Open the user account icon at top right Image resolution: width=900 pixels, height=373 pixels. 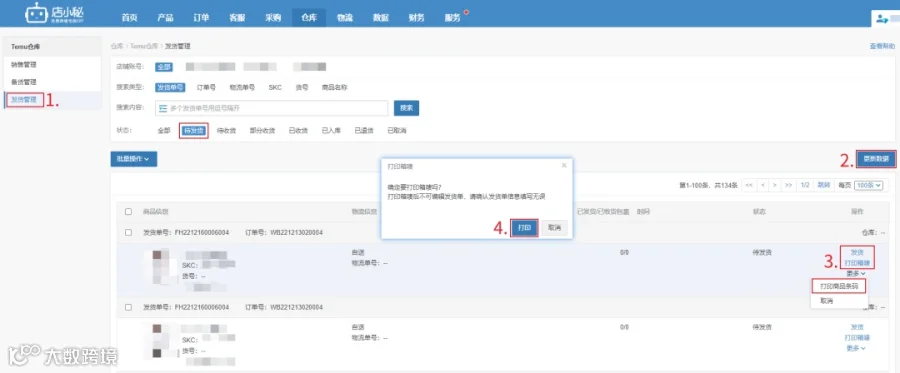point(882,18)
